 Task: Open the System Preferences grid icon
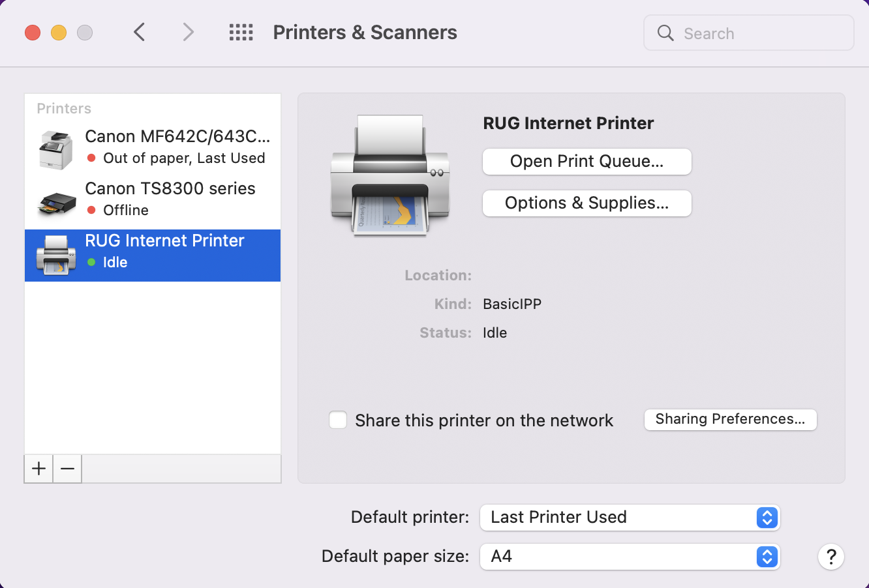pos(241,32)
